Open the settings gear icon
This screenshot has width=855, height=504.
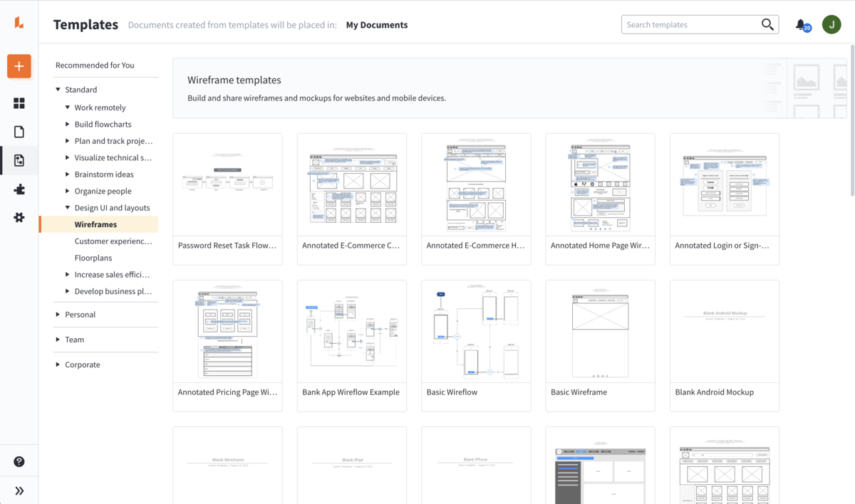pos(19,218)
